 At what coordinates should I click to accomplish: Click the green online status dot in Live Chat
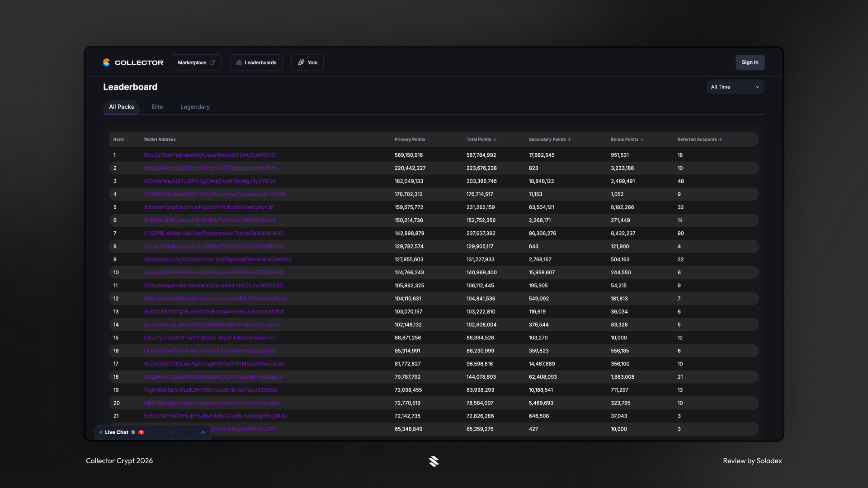click(x=101, y=432)
